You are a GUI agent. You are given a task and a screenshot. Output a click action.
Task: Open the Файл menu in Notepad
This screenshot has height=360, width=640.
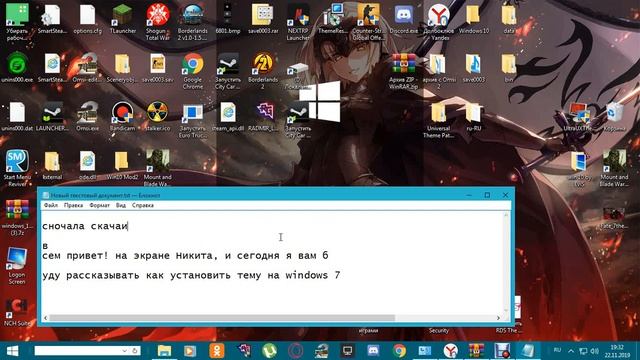coord(51,205)
